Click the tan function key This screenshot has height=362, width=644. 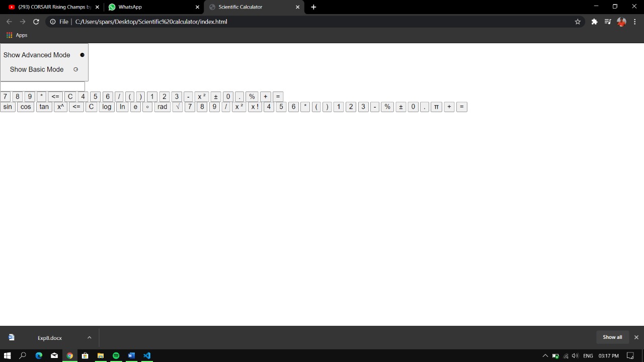coord(44,107)
